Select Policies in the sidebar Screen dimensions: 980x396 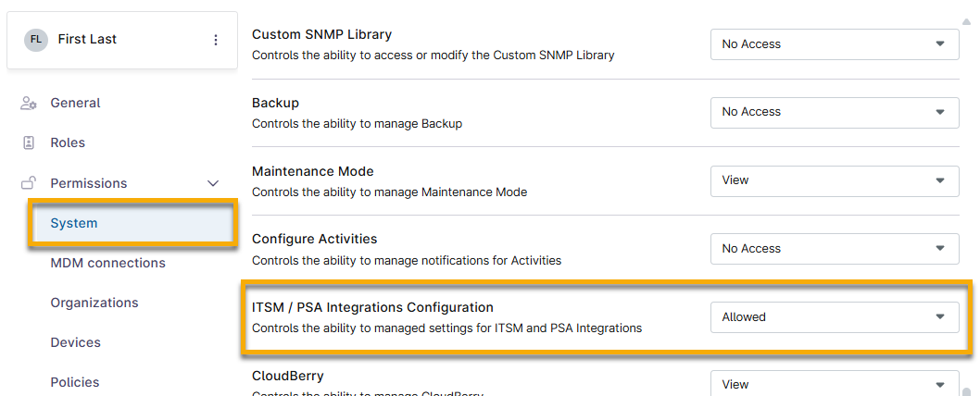pos(75,382)
